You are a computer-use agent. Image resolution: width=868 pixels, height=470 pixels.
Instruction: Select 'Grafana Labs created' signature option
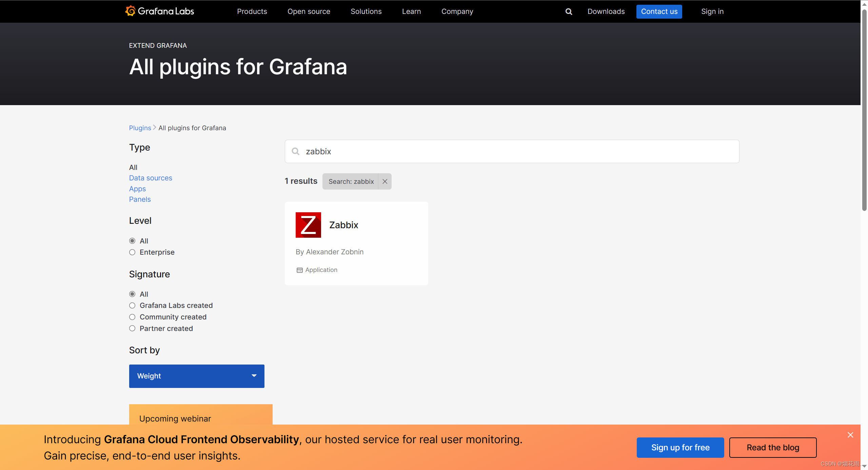point(132,306)
